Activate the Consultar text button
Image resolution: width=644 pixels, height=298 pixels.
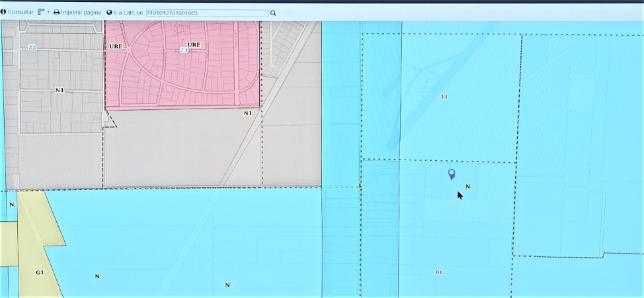[x=20, y=13]
